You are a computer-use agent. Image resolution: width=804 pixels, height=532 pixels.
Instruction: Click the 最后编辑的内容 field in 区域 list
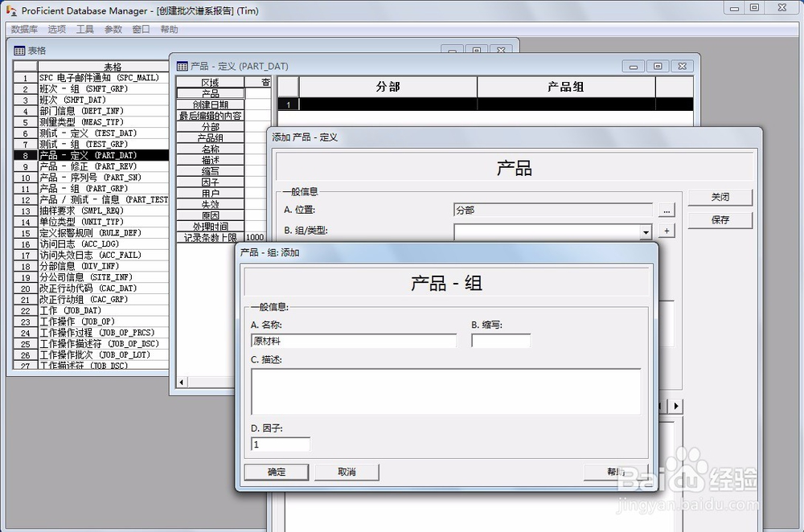click(210, 116)
